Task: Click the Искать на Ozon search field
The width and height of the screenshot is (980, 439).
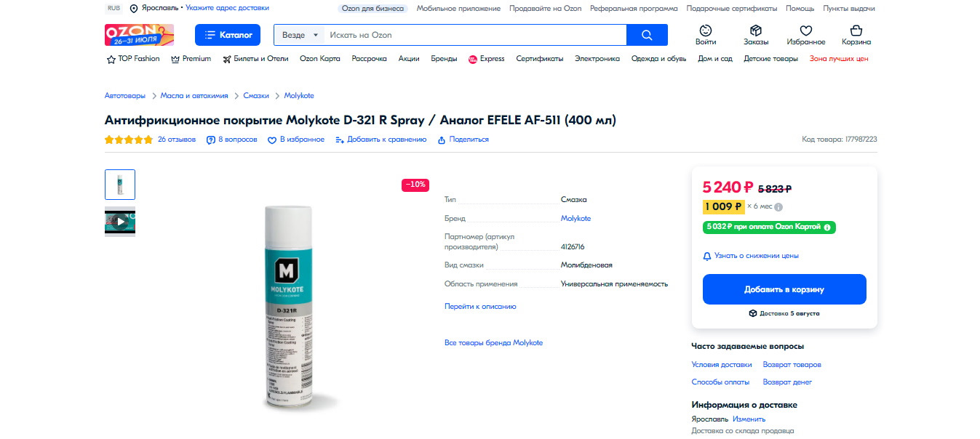Action: 473,35
